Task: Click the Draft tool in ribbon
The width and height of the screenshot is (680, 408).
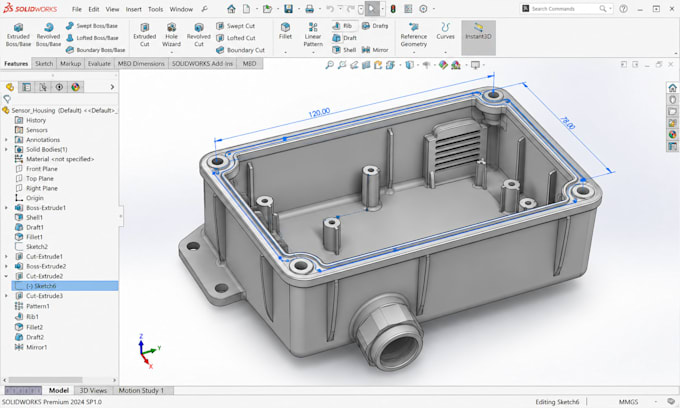Action: click(344, 38)
